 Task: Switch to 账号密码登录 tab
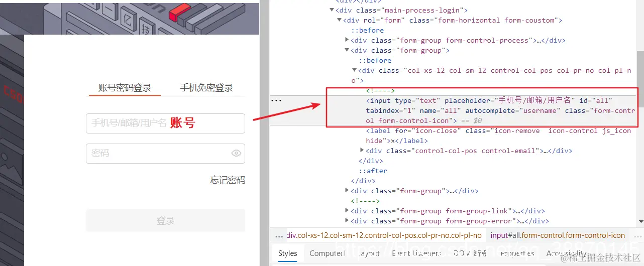pos(125,88)
